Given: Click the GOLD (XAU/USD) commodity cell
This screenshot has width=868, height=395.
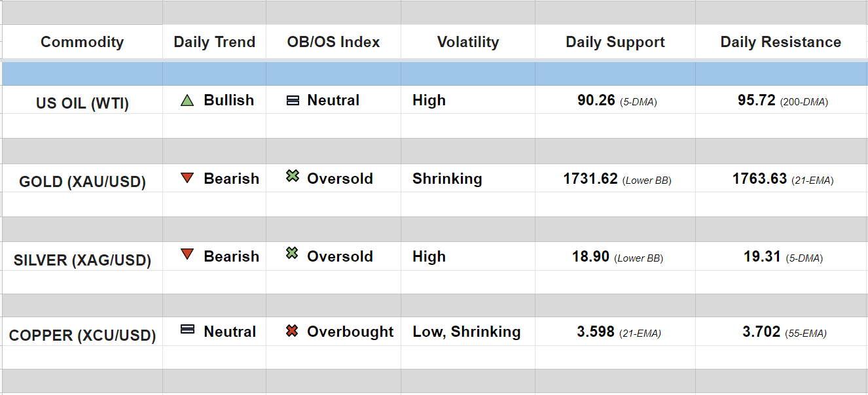Looking at the screenshot, I should (x=82, y=181).
